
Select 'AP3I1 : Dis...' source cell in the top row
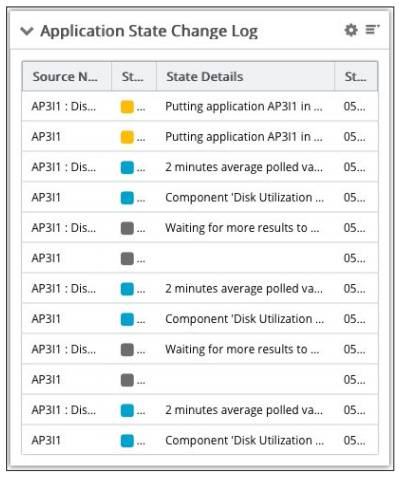point(64,107)
